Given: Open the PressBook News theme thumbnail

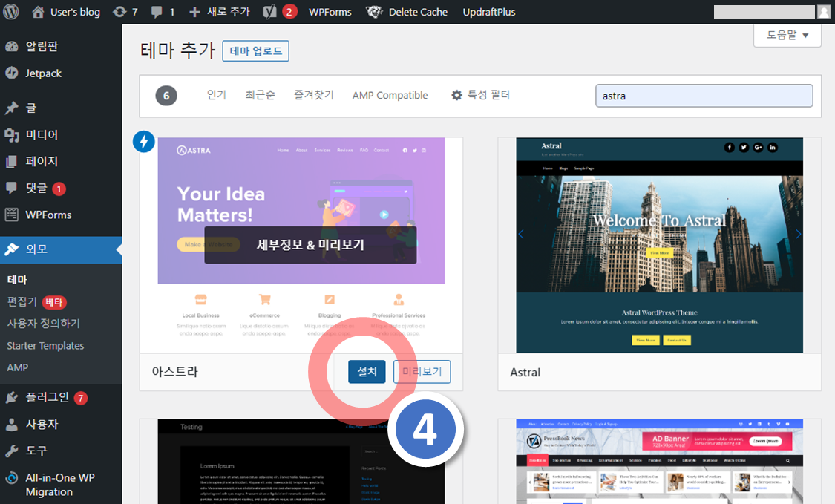Looking at the screenshot, I should click(659, 462).
